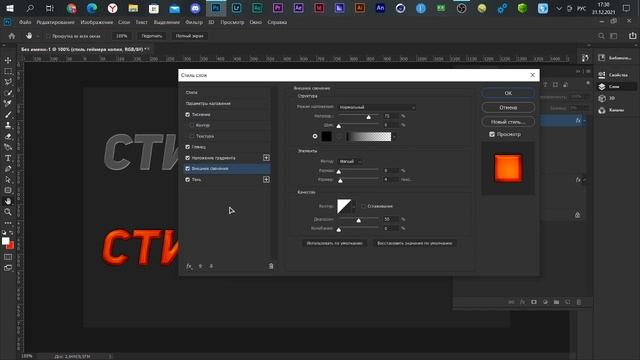Toggle Наложение градиента checkbox
The image size is (640, 360).
(188, 158)
